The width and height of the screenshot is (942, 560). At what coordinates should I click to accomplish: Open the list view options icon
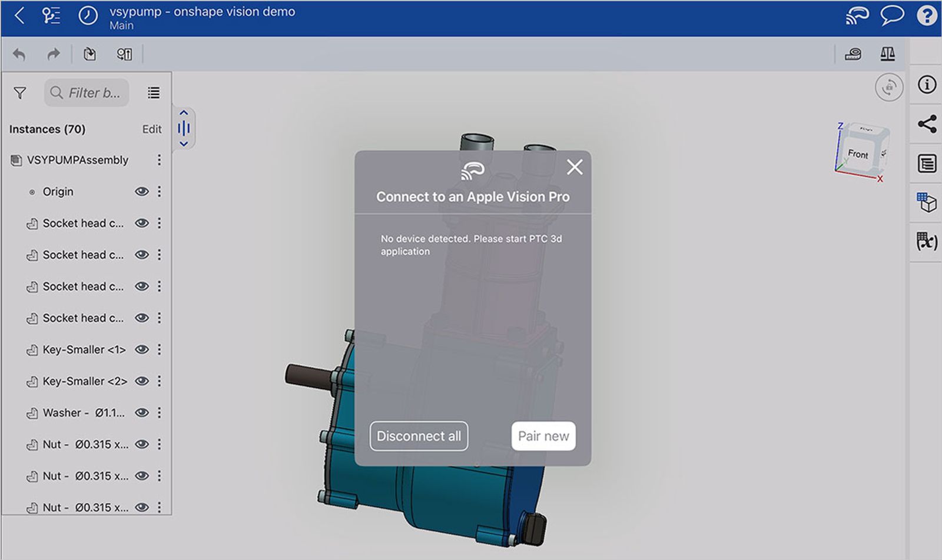click(x=152, y=92)
